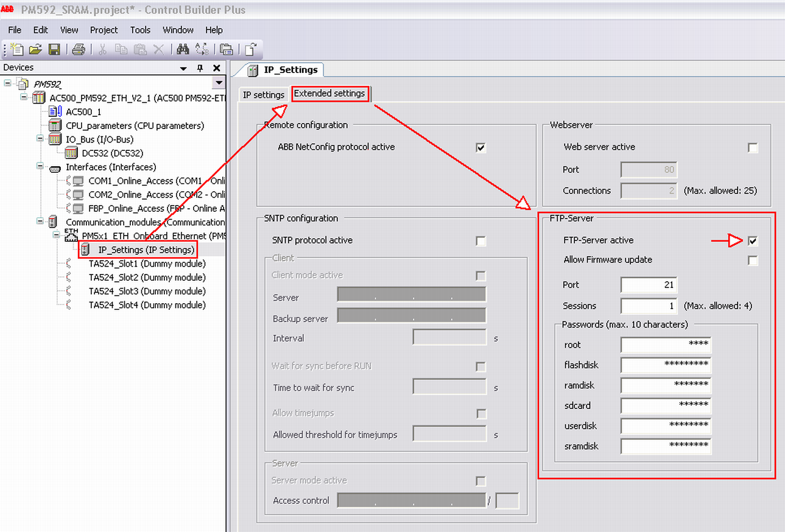The image size is (785, 532).
Task: Click the Communication_modules node icon
Action: click(x=54, y=222)
